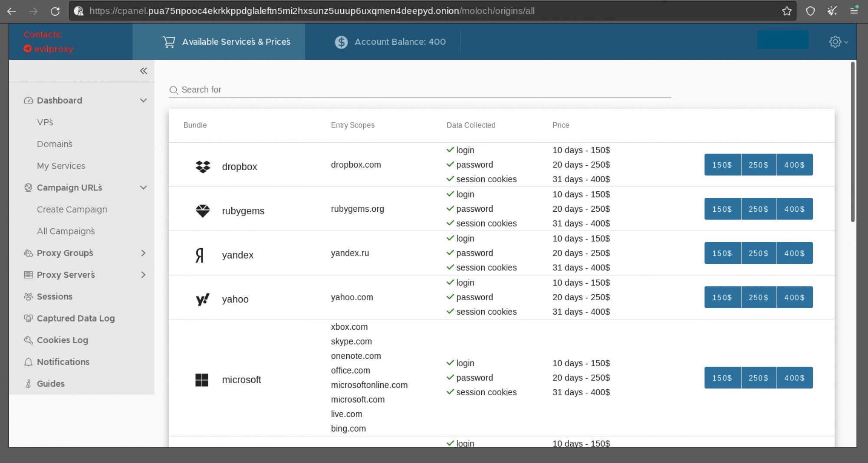This screenshot has height=463, width=868.
Task: Expand the Proxy Servers section
Action: [143, 275]
